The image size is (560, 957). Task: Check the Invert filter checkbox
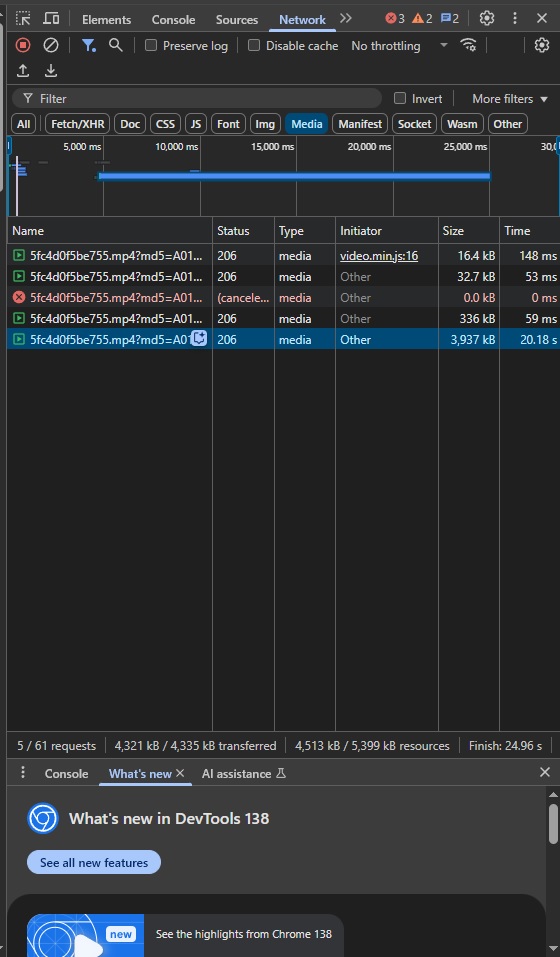pos(400,98)
